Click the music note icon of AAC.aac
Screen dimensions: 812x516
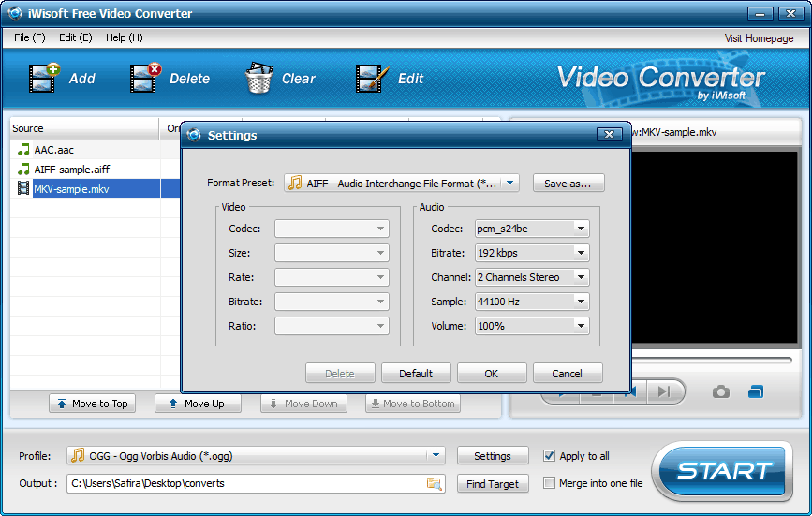[23, 150]
